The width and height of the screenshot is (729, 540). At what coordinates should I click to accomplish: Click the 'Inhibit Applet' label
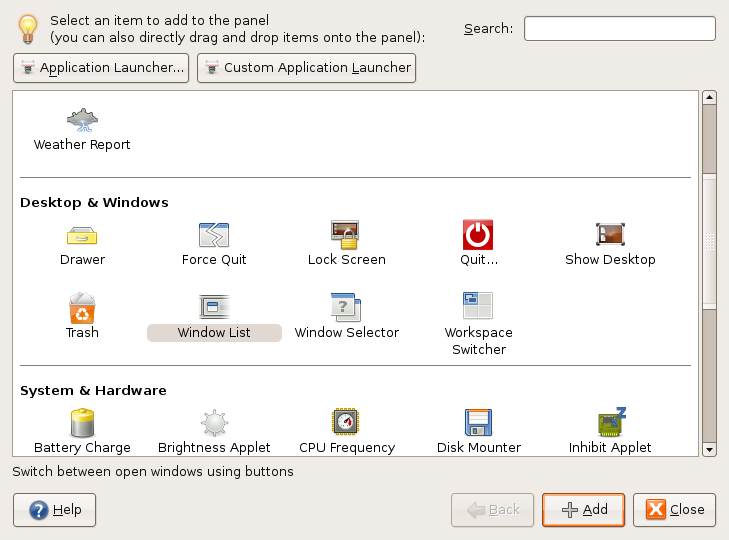click(x=610, y=447)
